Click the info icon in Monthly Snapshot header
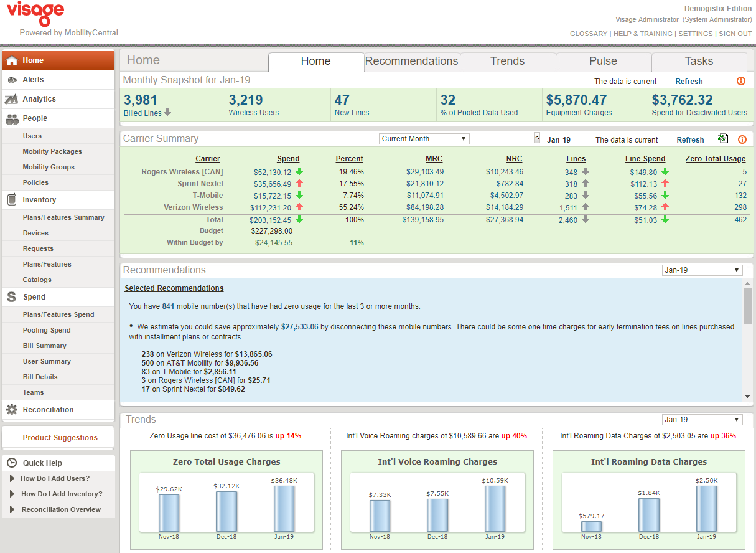Viewport: 756px width, 553px height. click(741, 82)
